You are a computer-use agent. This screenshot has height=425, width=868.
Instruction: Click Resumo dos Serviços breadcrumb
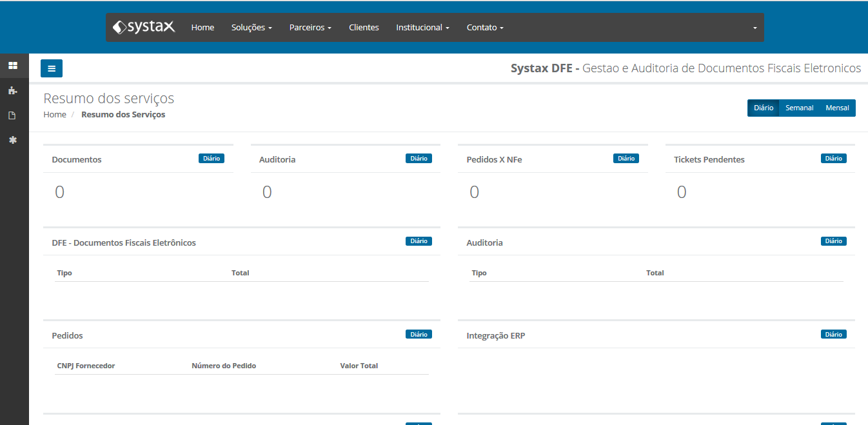tap(123, 115)
